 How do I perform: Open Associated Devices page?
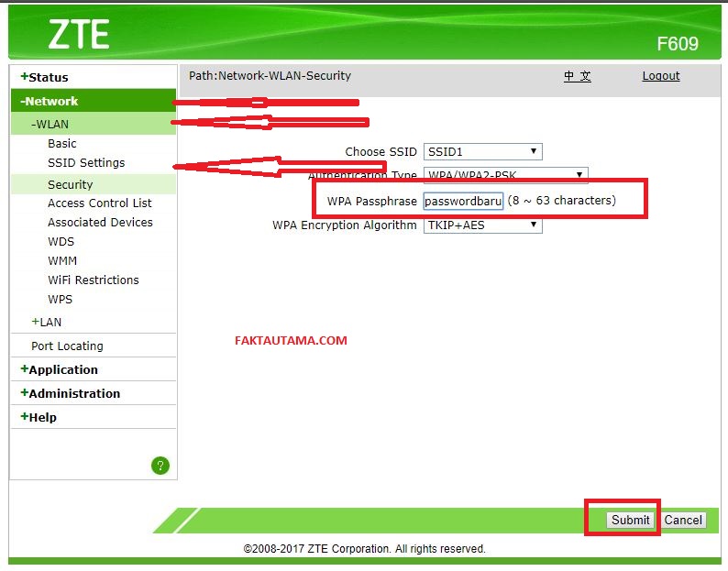(100, 223)
